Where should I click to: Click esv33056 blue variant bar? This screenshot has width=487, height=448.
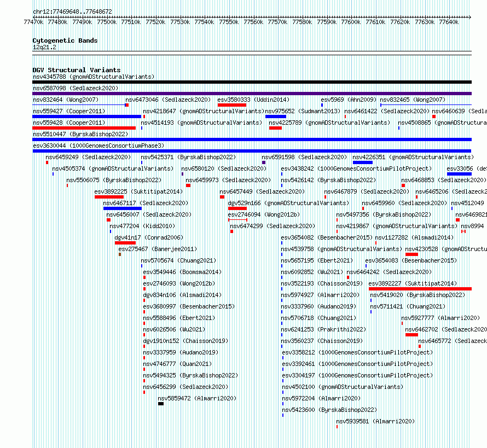tap(459, 174)
